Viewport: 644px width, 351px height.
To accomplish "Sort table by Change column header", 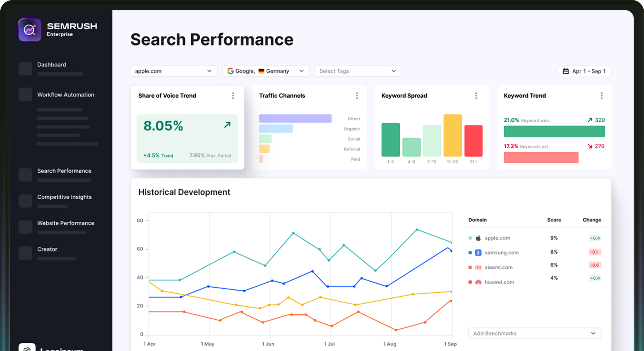I will tap(592, 220).
